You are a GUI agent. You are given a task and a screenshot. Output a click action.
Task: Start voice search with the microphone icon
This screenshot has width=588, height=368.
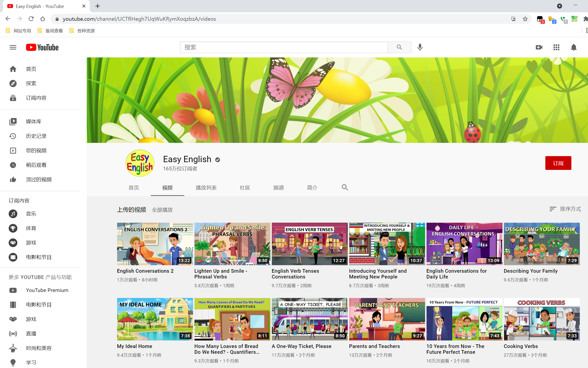[420, 47]
